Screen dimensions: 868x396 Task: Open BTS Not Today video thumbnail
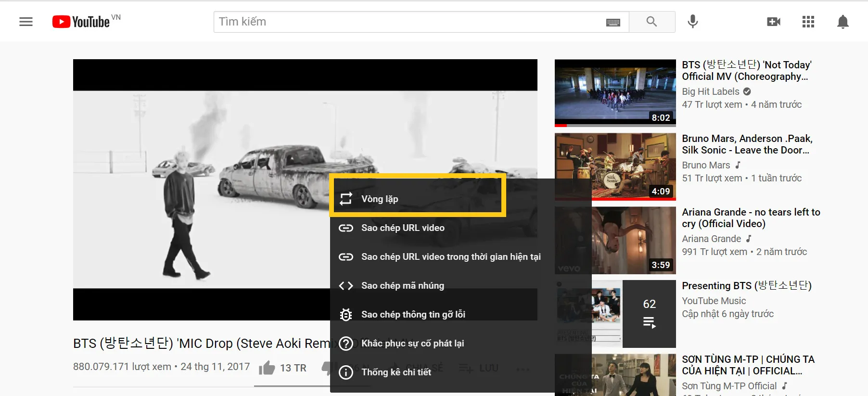[615, 93]
